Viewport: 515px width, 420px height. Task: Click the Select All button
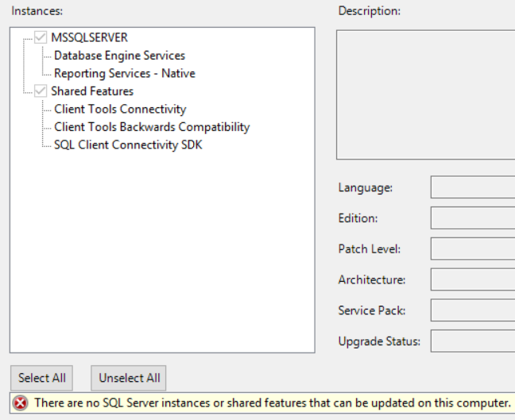pyautogui.click(x=41, y=378)
